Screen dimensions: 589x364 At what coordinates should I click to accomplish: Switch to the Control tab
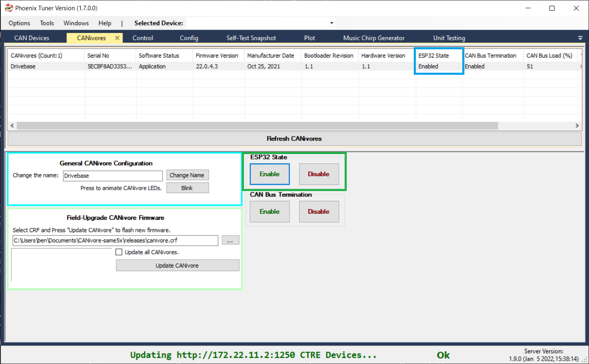(143, 38)
